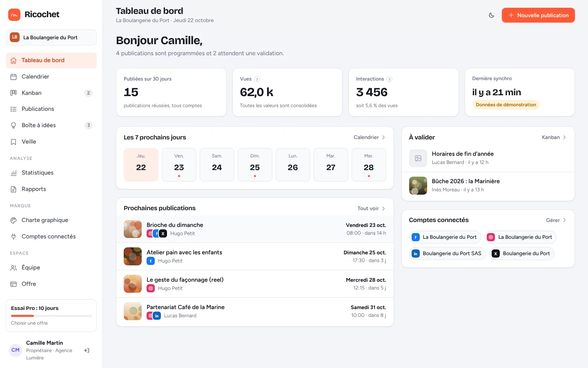Click the Offre card icon

pyautogui.click(x=13, y=284)
